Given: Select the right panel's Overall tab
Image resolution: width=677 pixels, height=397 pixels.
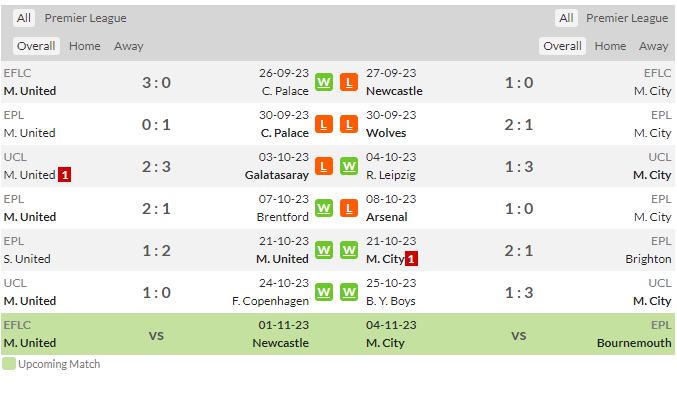Looking at the screenshot, I should point(562,46).
